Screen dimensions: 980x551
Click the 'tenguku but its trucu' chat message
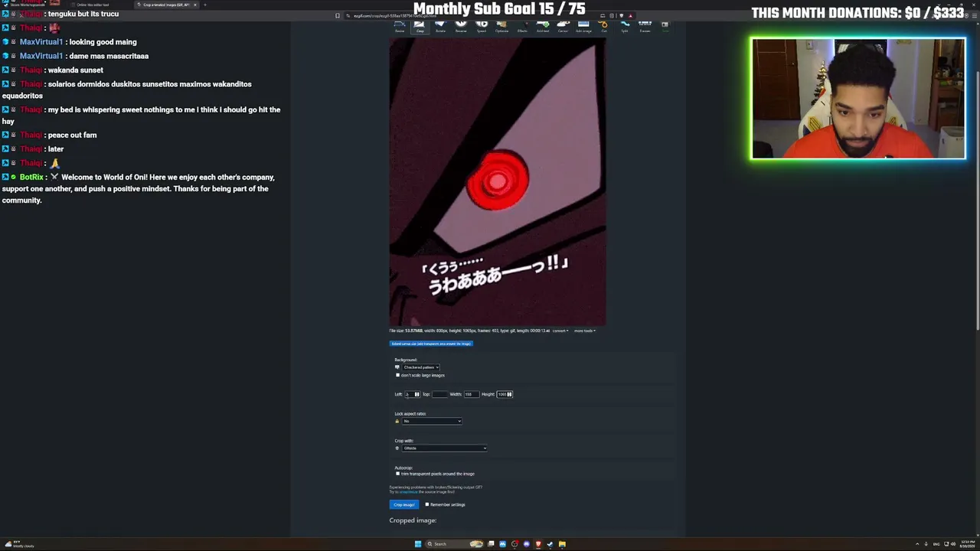pos(83,14)
